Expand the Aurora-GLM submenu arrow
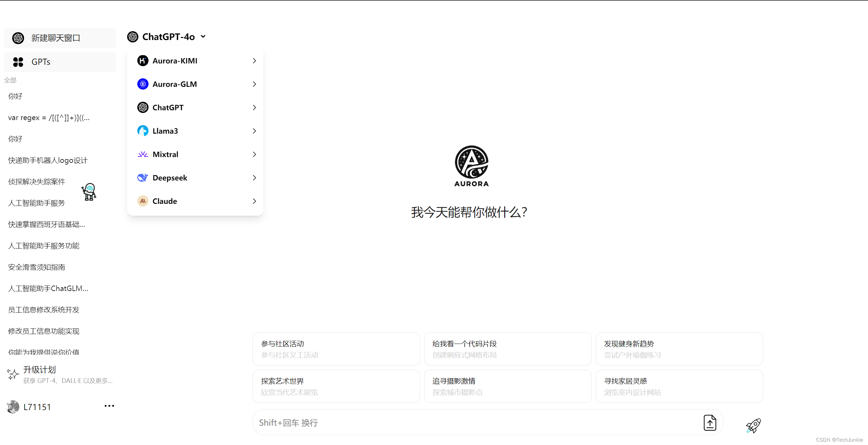This screenshot has width=868, height=445. (x=254, y=84)
